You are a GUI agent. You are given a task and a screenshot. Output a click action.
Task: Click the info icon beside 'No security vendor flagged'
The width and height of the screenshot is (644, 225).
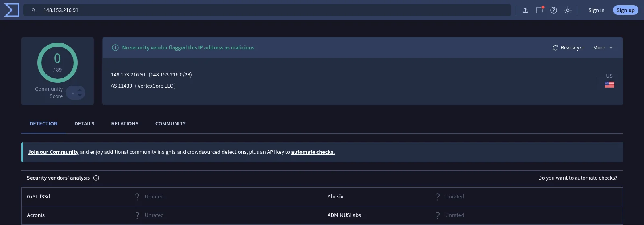(115, 47)
